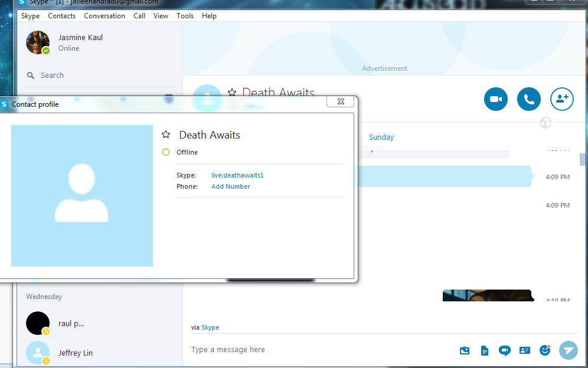Click the Skype logo in the Contact profile title

[x=4, y=104]
